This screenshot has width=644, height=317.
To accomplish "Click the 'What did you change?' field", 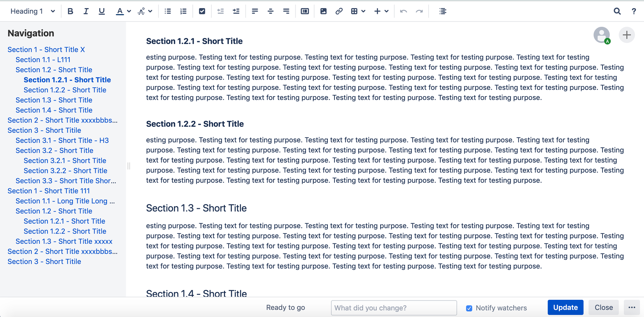I will click(394, 308).
